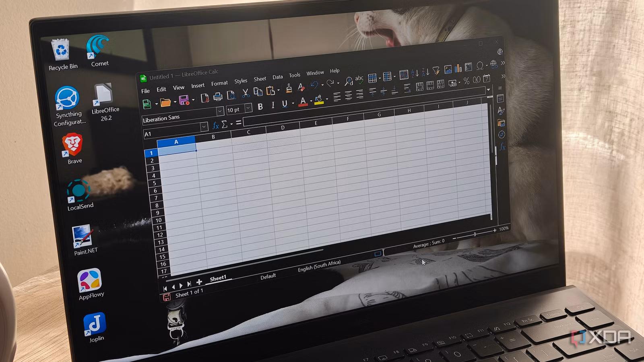644x362 pixels.
Task: Click the last sheet navigation arrow
Action: pos(189,284)
